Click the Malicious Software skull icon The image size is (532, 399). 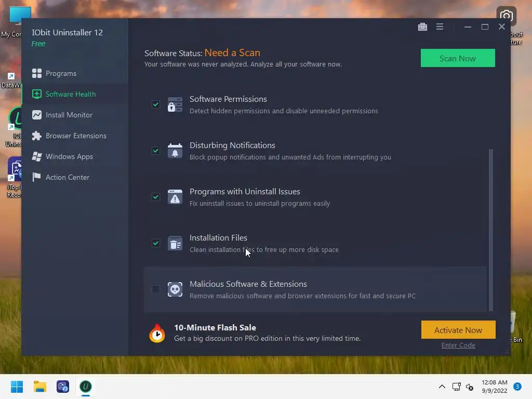click(x=175, y=289)
